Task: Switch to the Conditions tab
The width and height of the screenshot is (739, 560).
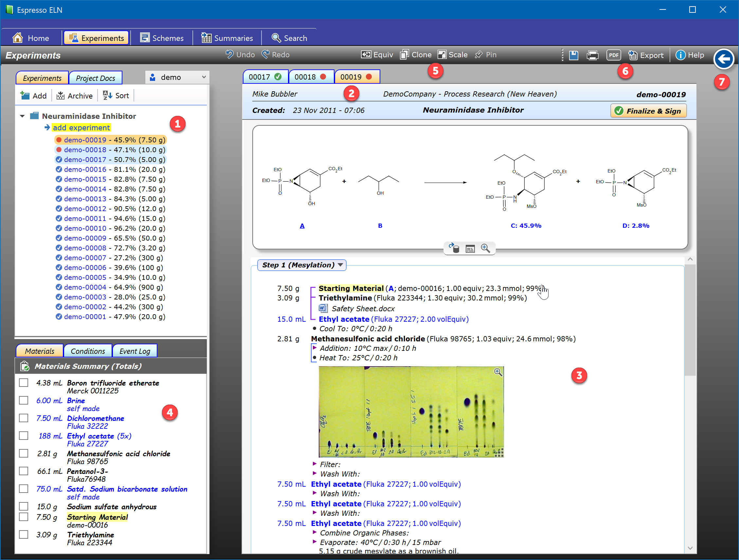Action: pos(88,351)
